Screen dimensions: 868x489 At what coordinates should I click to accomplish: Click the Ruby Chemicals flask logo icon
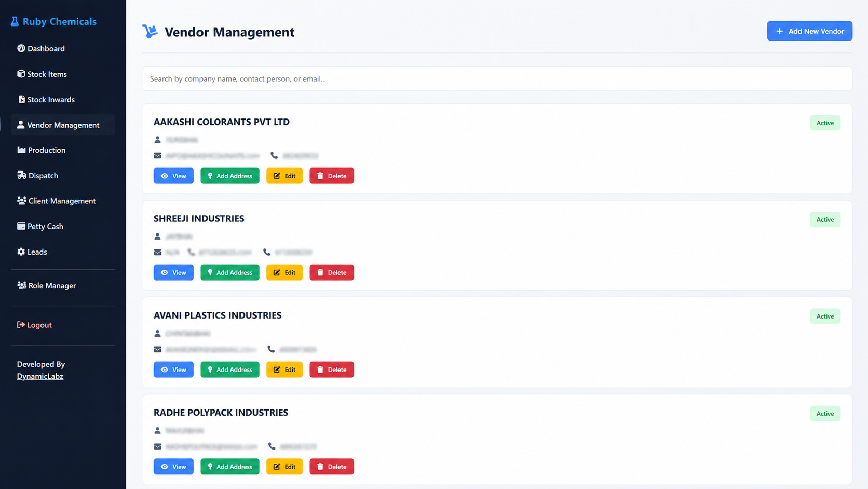[15, 21]
